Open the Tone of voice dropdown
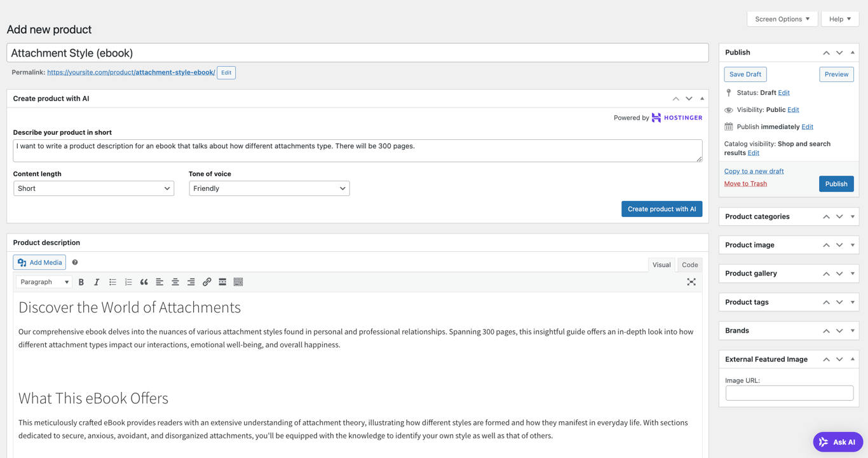This screenshot has height=458, width=868. [x=269, y=188]
